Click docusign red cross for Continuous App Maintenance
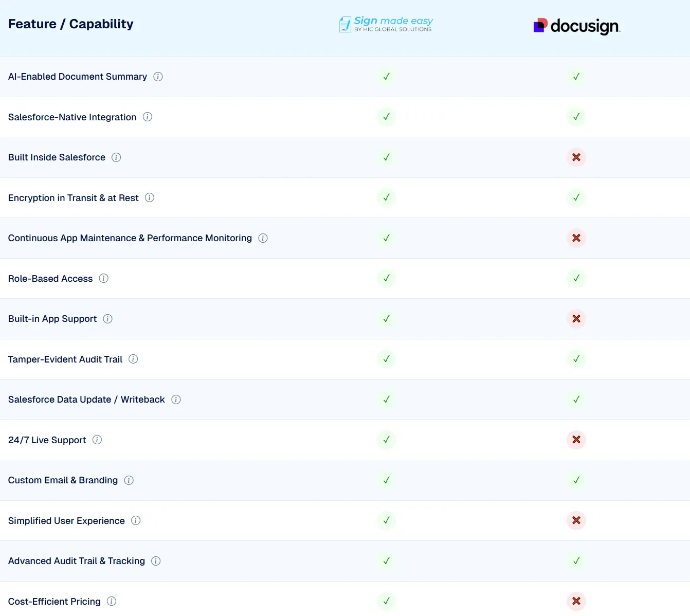 tap(576, 238)
